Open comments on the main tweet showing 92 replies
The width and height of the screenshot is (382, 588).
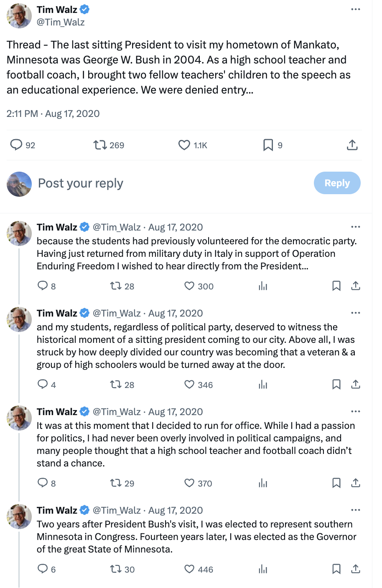pyautogui.click(x=17, y=145)
